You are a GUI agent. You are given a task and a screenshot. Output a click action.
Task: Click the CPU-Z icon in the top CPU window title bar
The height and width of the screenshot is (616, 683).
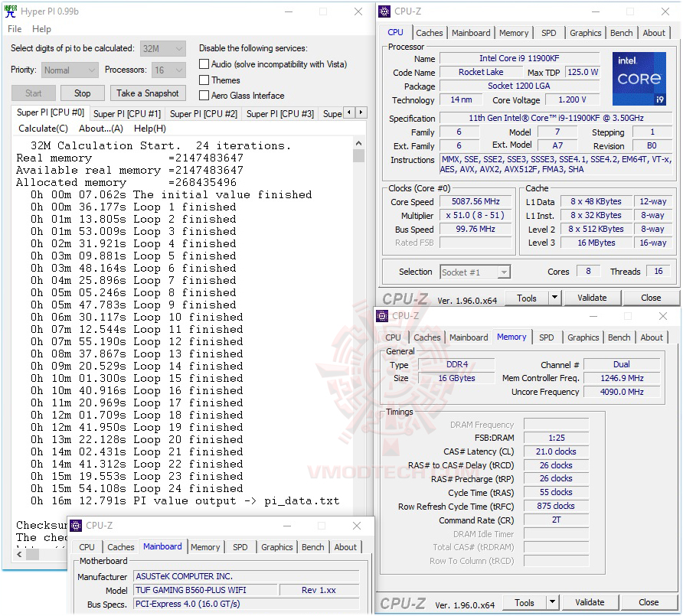[384, 11]
